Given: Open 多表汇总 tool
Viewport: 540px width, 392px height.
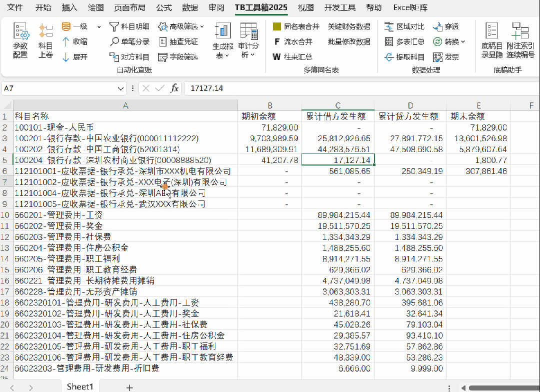Looking at the screenshot, I should [x=404, y=41].
